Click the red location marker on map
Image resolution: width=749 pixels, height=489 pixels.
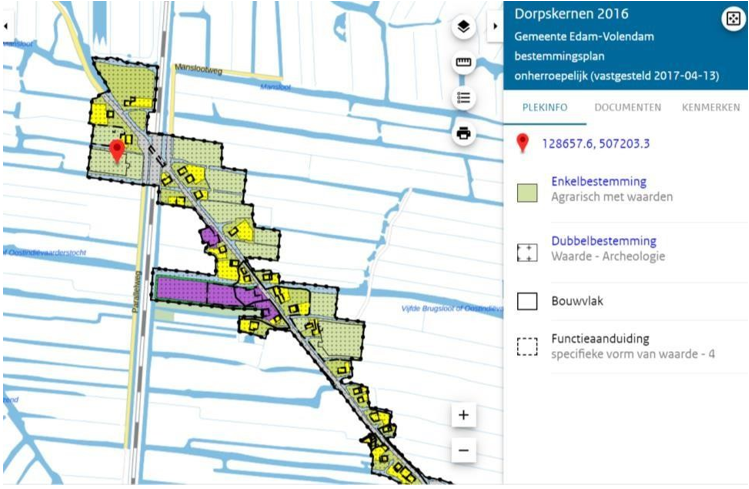[117, 151]
